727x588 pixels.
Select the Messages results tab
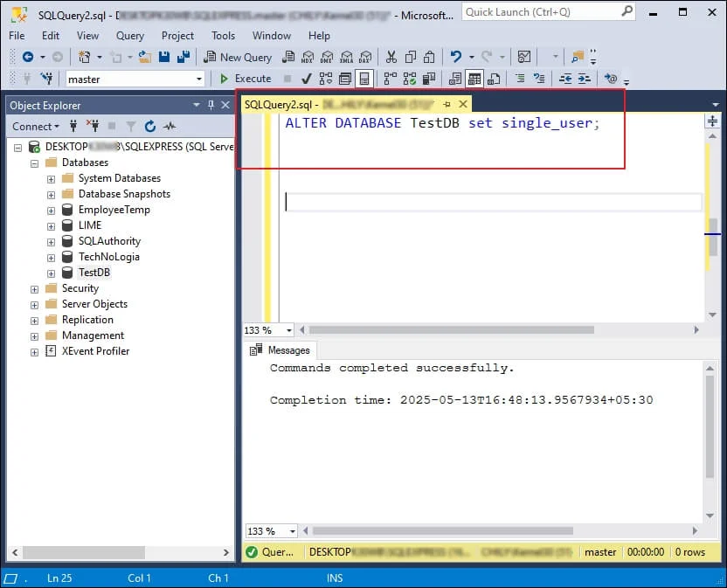pos(280,350)
